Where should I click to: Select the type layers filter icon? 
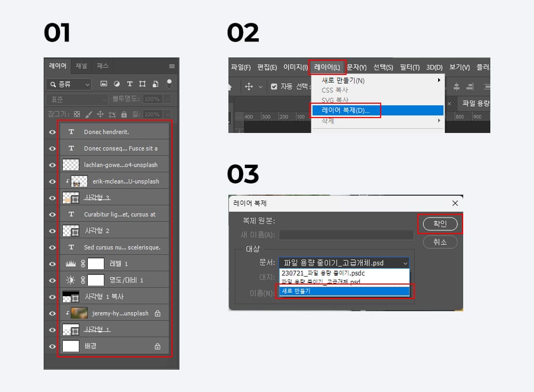pyautogui.click(x=129, y=84)
